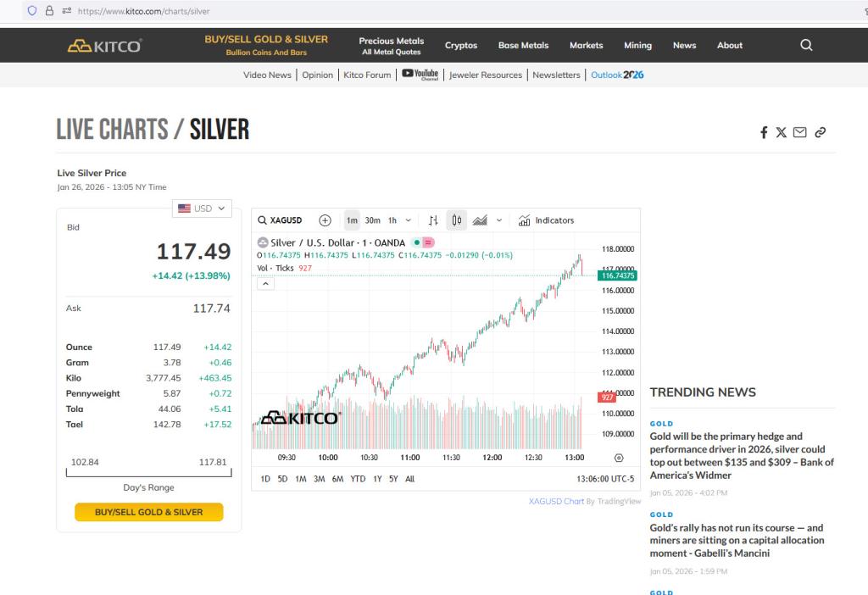This screenshot has height=595, width=868.
Task: Switch the chart to the bars style
Action: coord(433,220)
